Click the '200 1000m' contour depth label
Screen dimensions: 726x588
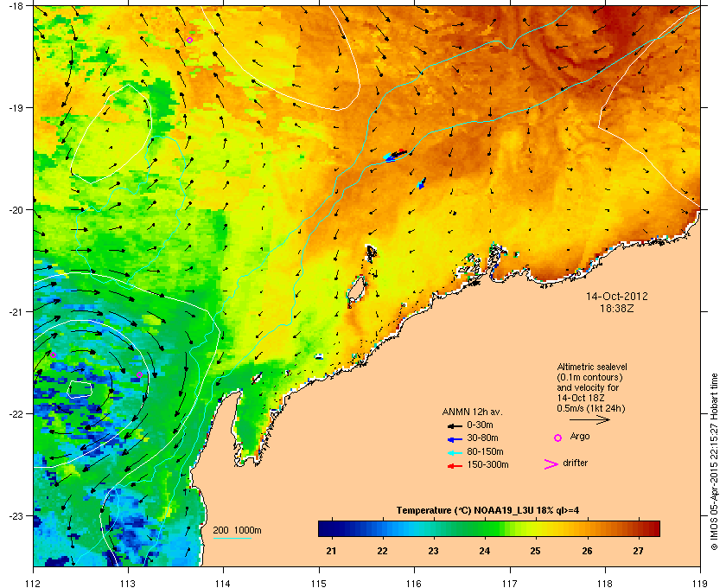237,530
